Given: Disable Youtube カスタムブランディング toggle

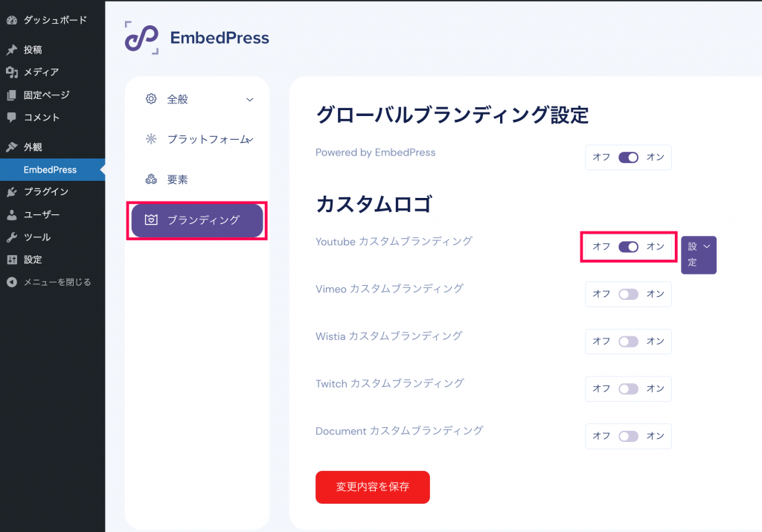Looking at the screenshot, I should click(x=628, y=247).
